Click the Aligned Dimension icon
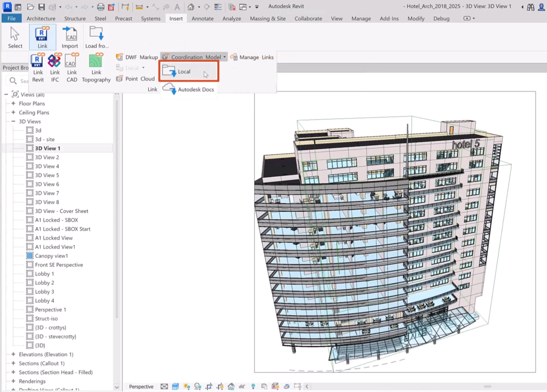 [156, 7]
